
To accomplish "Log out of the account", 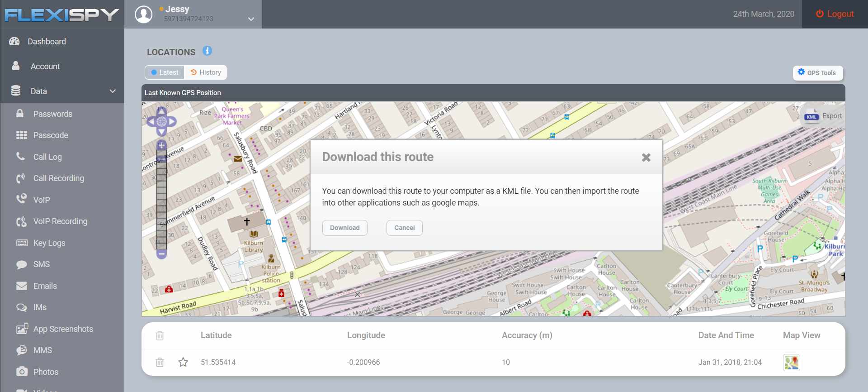I will (835, 14).
